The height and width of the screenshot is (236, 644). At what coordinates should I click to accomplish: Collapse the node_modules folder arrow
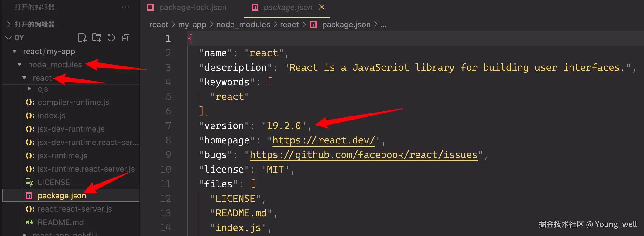[x=19, y=65]
